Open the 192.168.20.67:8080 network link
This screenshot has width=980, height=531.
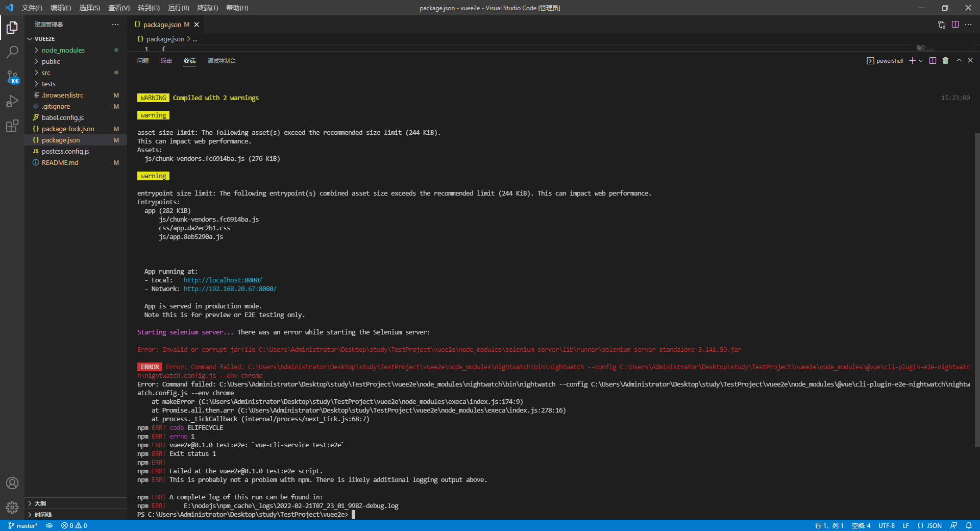230,289
